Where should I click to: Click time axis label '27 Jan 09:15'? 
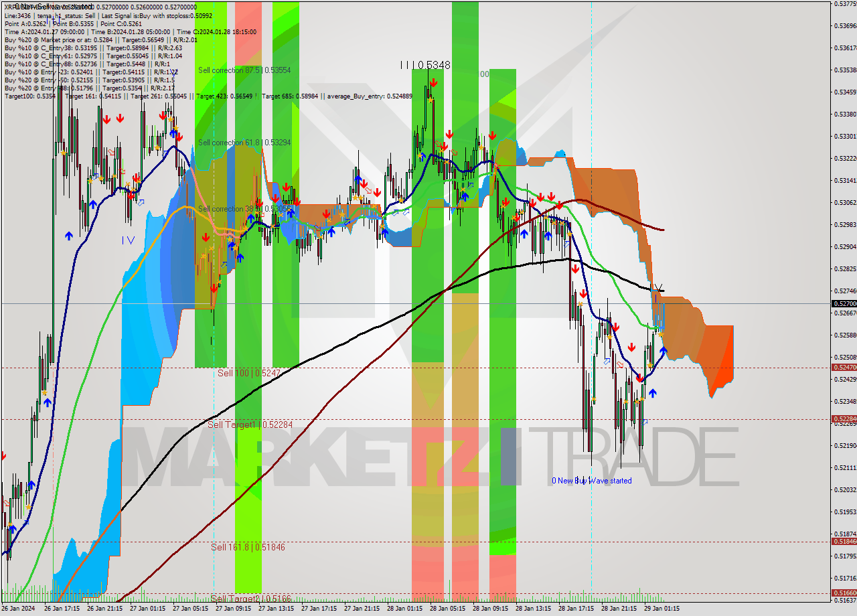click(x=233, y=609)
